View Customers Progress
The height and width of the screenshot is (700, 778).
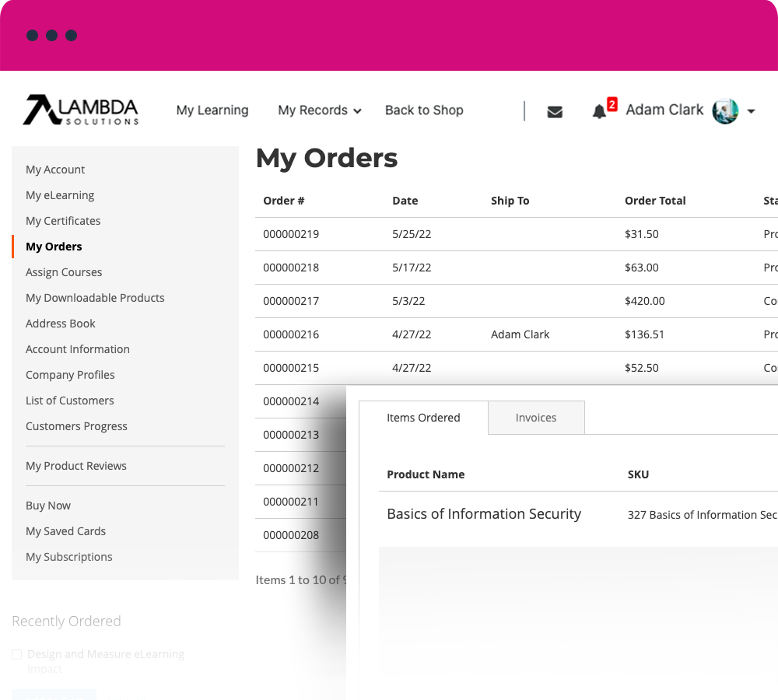[x=76, y=426]
